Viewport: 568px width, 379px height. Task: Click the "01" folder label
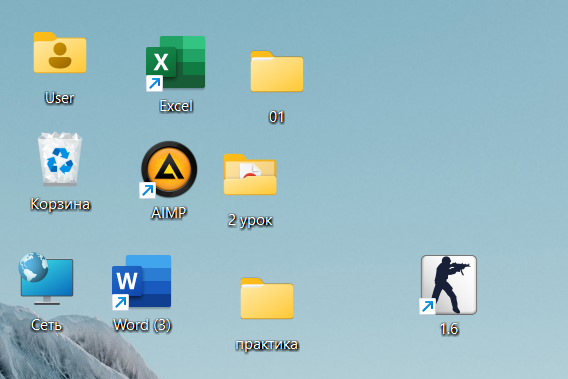point(277,117)
